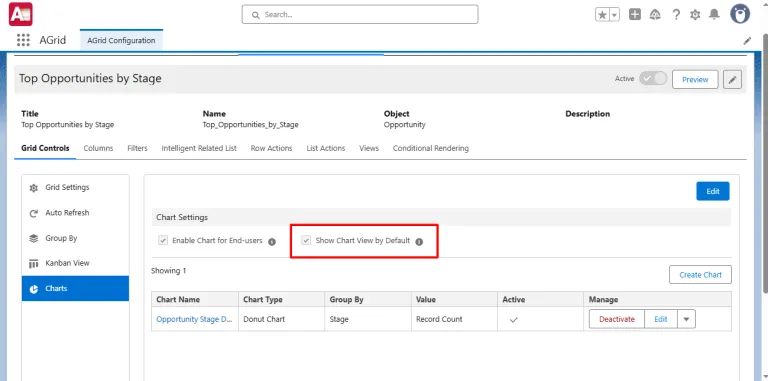Image resolution: width=768 pixels, height=381 pixels.
Task: Select Charts in the sidebar
Action: pos(75,288)
